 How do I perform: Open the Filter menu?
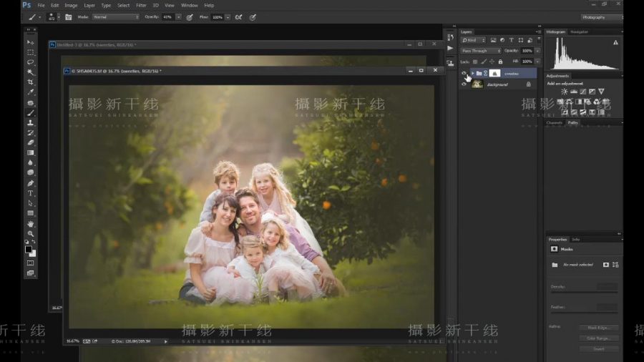click(141, 5)
